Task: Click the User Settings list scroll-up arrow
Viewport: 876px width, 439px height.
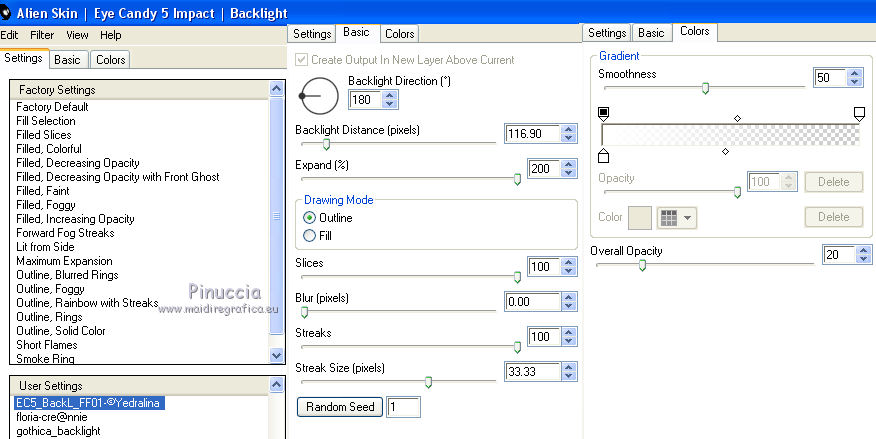Action: (277, 385)
